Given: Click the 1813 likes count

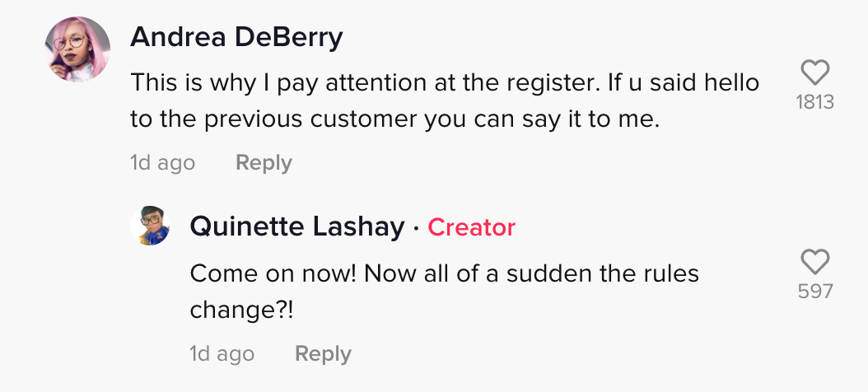Looking at the screenshot, I should 814,102.
